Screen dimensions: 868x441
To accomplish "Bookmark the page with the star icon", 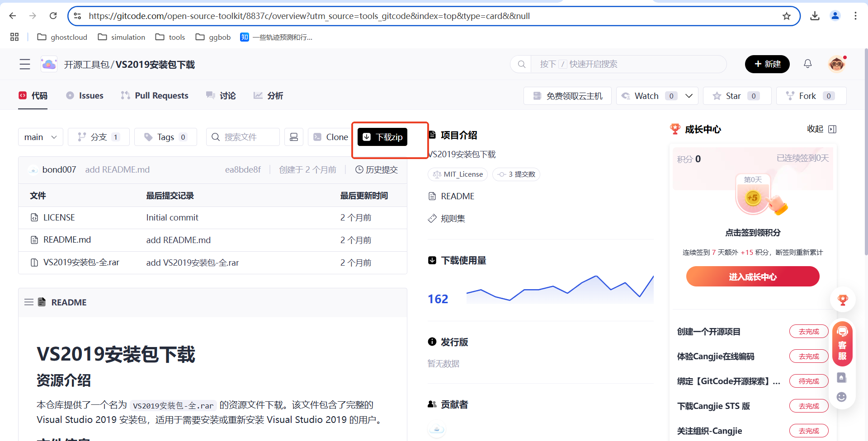I will 787,16.
